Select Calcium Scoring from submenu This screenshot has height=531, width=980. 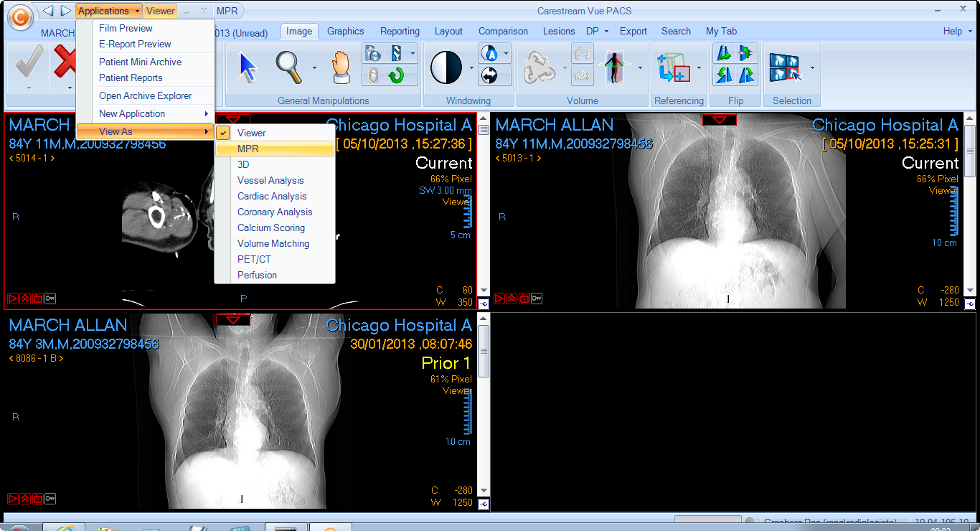point(275,227)
